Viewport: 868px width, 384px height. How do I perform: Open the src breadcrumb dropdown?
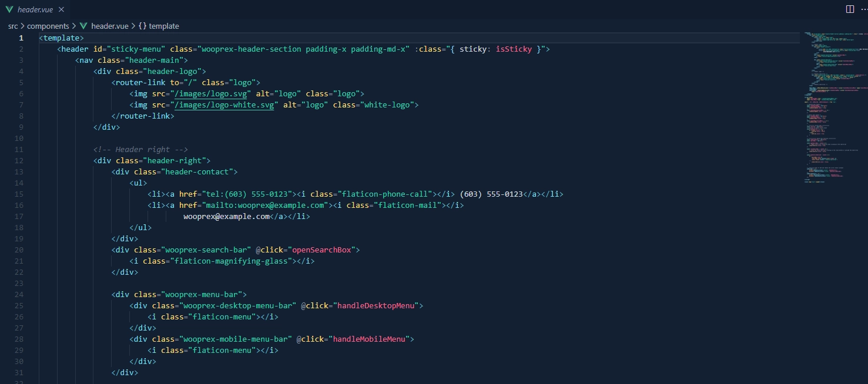click(x=12, y=26)
